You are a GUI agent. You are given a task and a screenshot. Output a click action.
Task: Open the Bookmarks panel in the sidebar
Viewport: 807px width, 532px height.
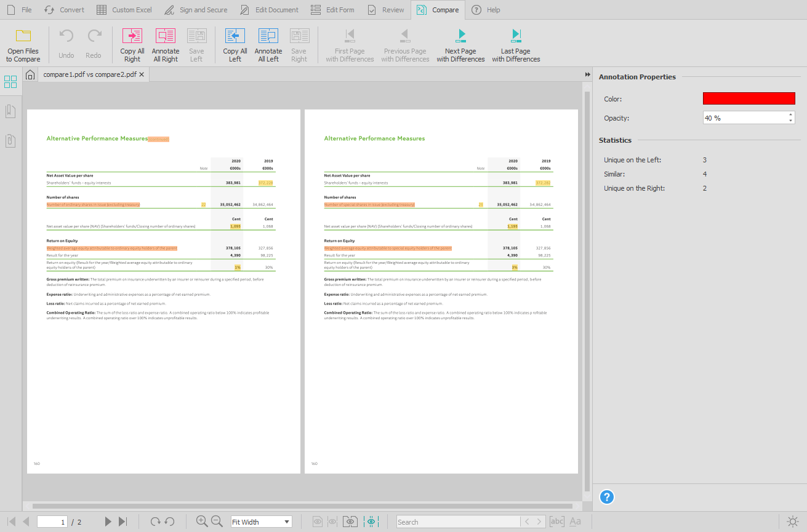pos(10,111)
